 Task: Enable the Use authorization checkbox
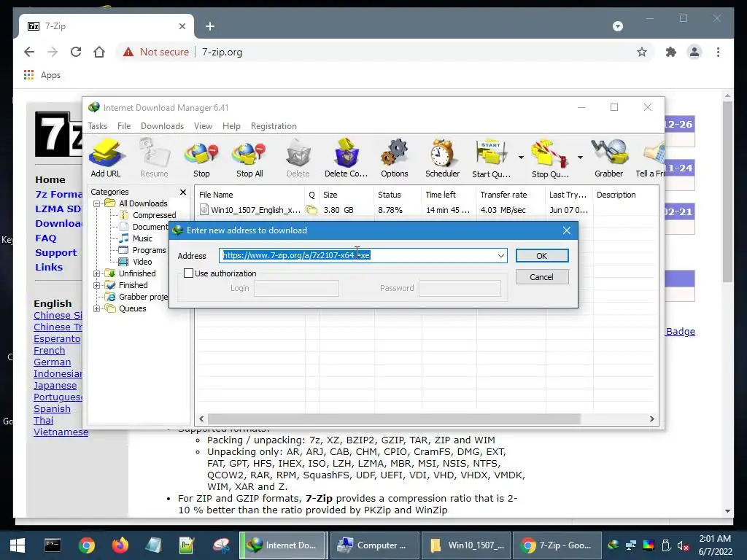189,273
